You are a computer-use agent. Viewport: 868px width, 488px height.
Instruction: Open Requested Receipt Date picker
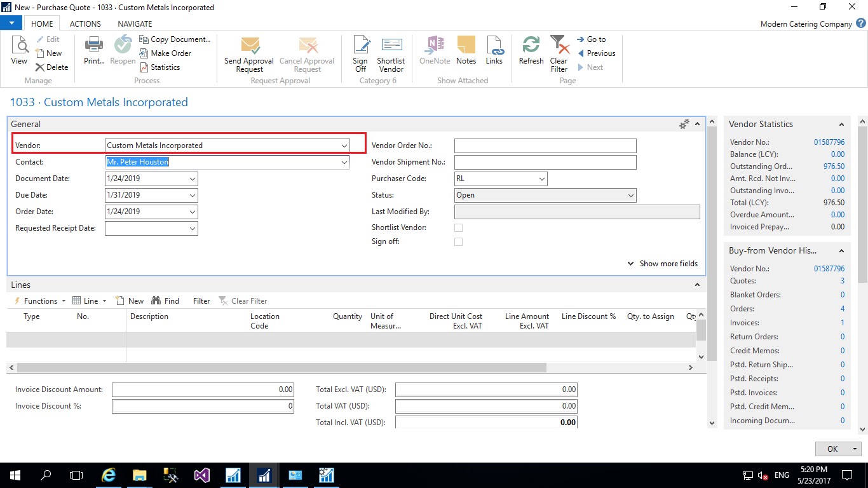tap(193, 228)
